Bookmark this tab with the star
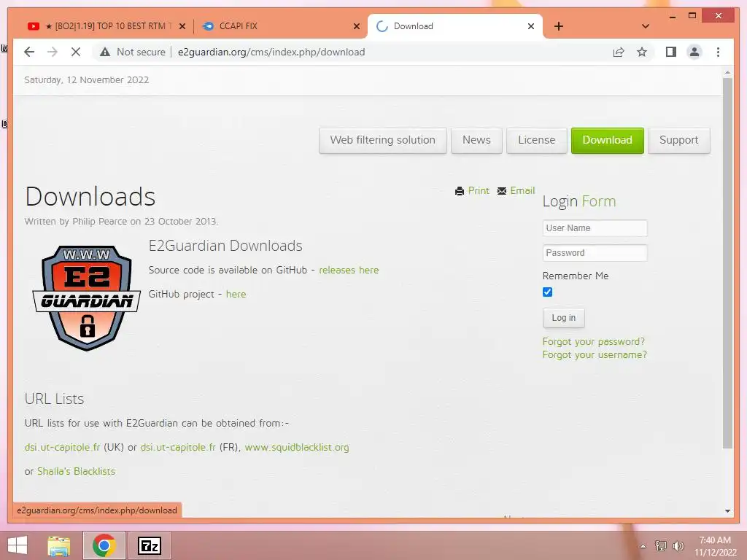The image size is (747, 560). (x=642, y=52)
